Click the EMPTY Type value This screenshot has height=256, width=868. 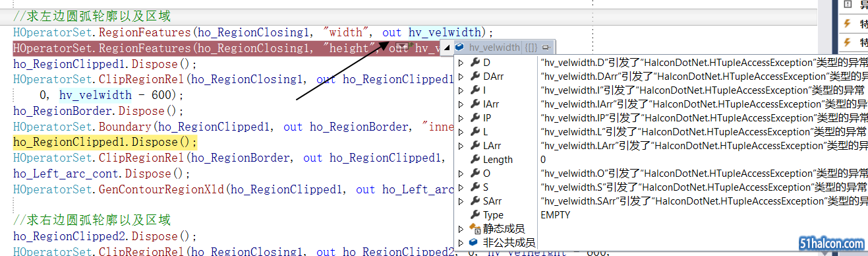[555, 215]
